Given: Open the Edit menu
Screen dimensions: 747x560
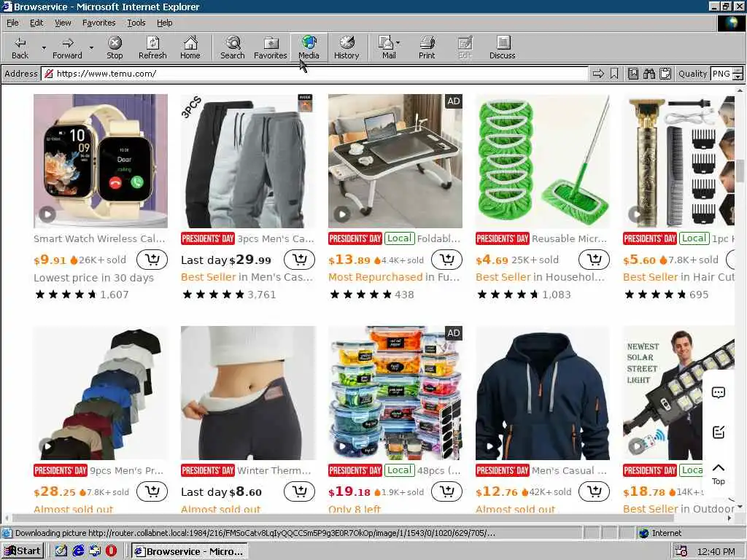Looking at the screenshot, I should (x=36, y=23).
